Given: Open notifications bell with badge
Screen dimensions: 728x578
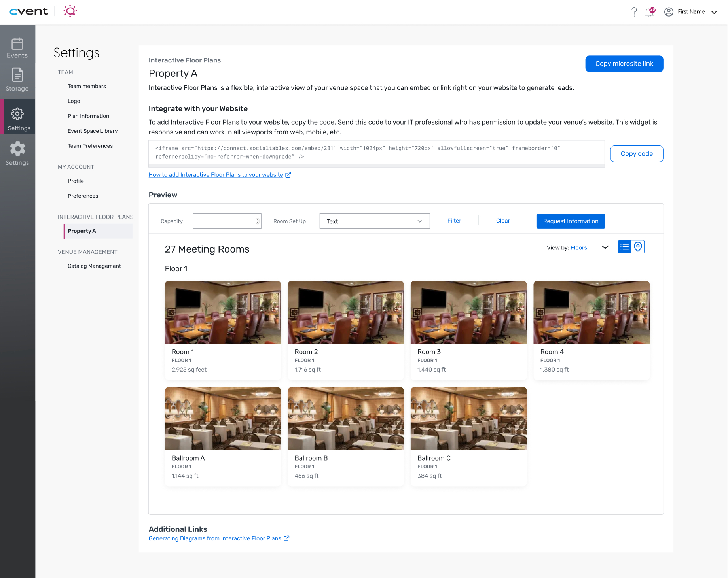Looking at the screenshot, I should (x=650, y=12).
